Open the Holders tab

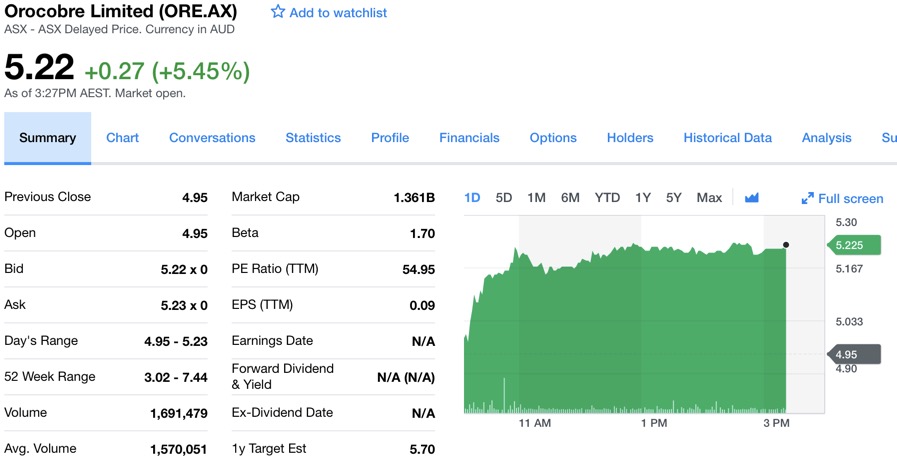click(x=630, y=138)
